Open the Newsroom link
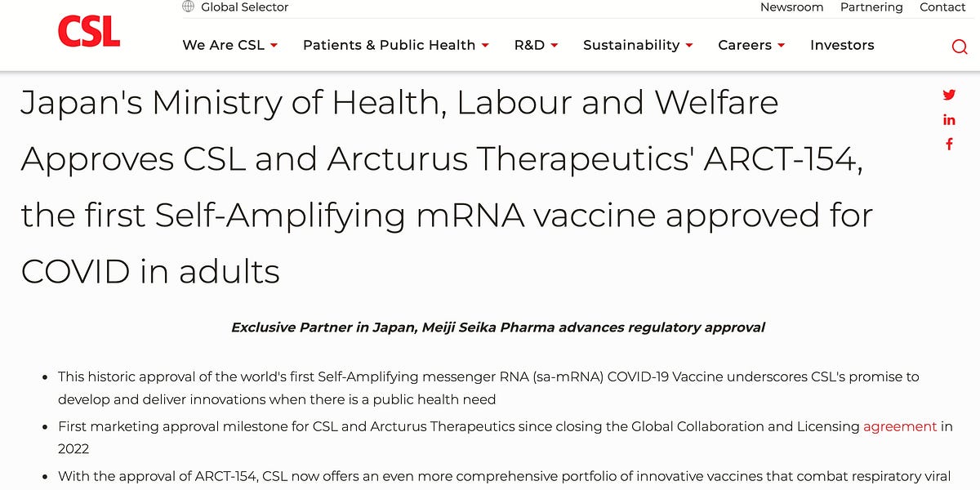 pyautogui.click(x=791, y=7)
